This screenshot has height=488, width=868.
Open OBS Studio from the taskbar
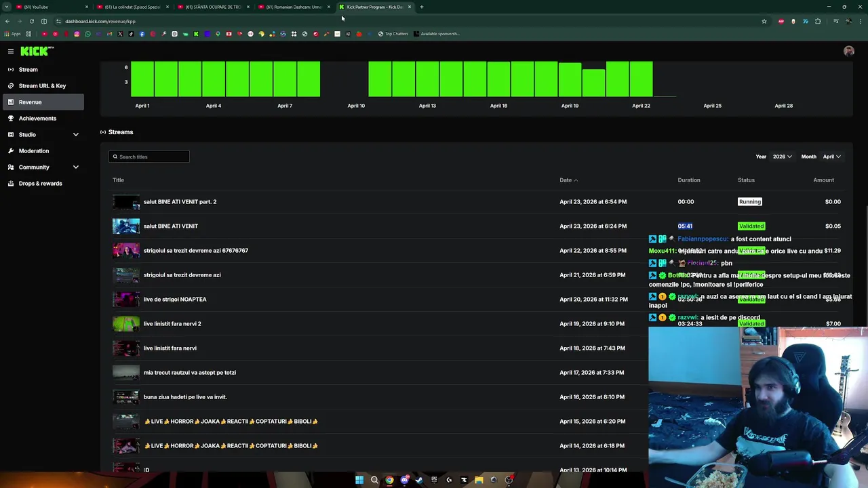click(x=509, y=480)
